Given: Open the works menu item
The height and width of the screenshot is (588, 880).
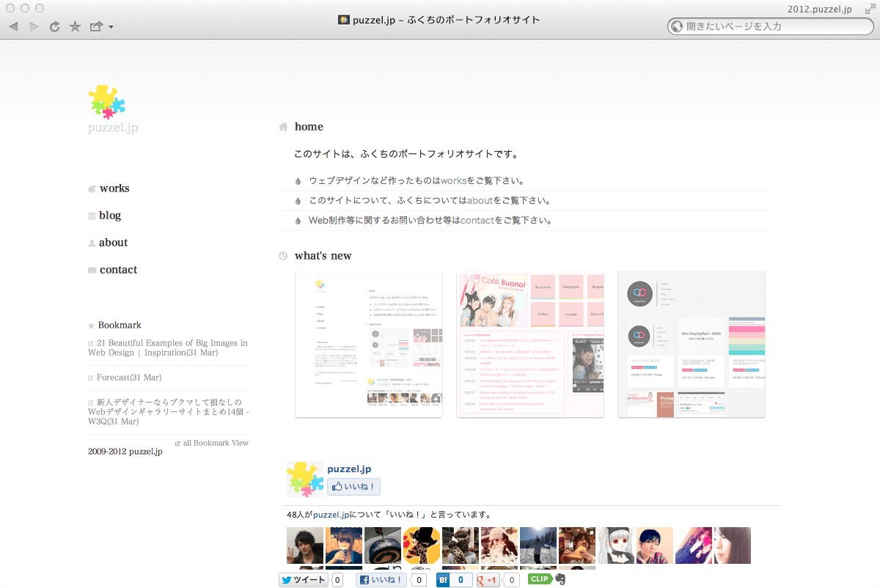Looking at the screenshot, I should 114,188.
